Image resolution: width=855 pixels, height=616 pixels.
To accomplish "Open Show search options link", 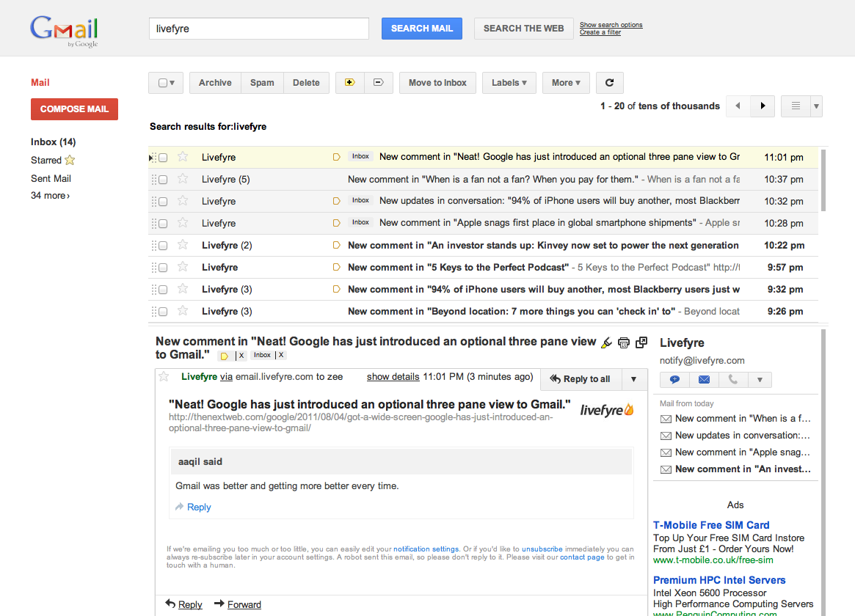I will [611, 25].
